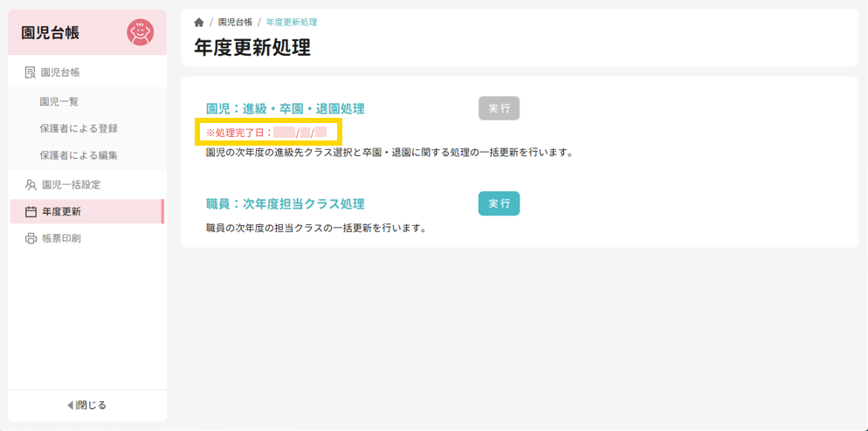The image size is (868, 431).
Task: Click the 帳票印刷 printer icon
Action: coord(31,238)
